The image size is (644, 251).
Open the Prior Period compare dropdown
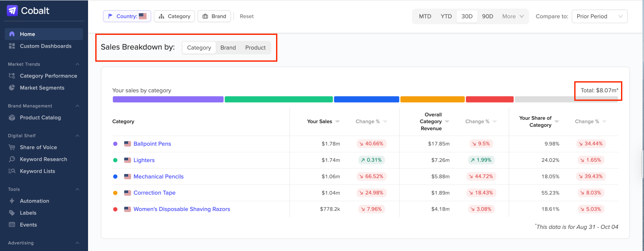click(599, 16)
